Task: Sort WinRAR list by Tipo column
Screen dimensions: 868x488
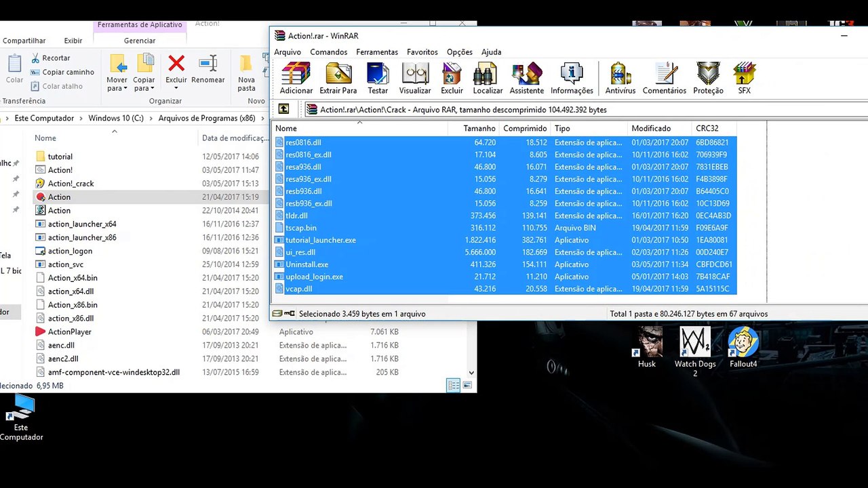Action: point(589,128)
